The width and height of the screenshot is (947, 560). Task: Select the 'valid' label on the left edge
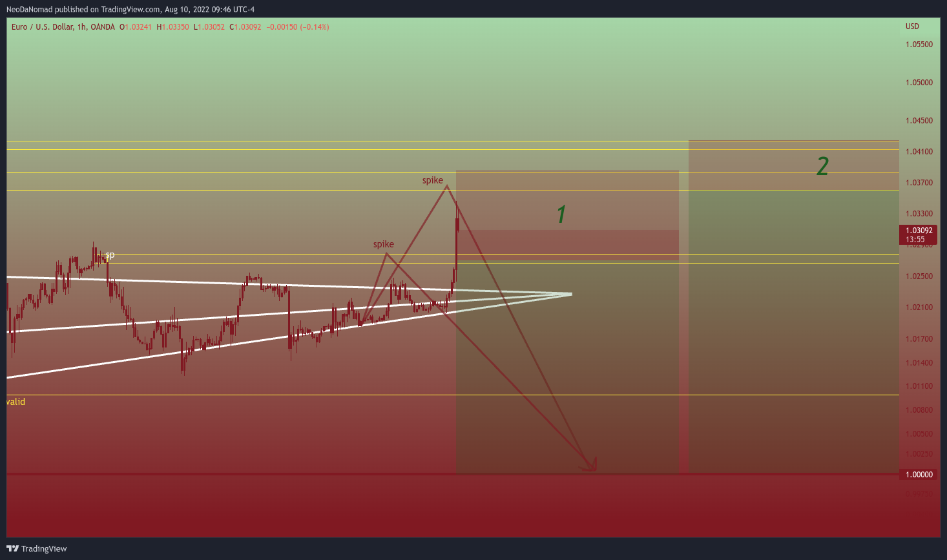pos(16,402)
